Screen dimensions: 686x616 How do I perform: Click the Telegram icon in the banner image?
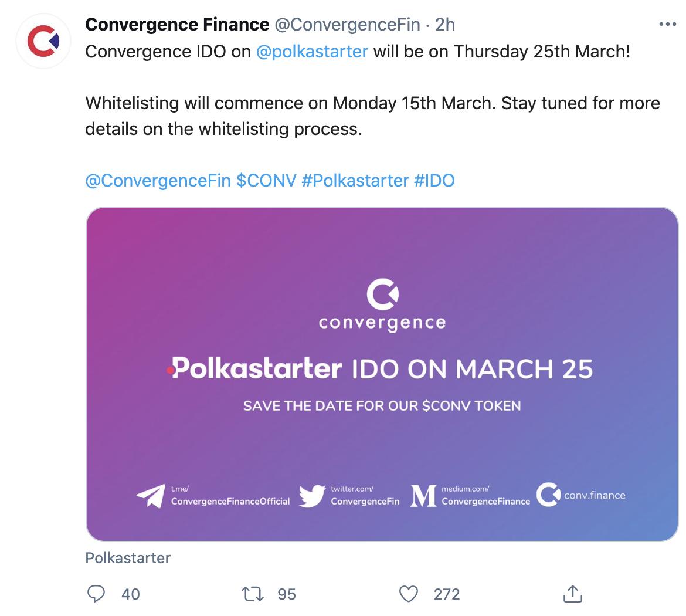(x=150, y=496)
